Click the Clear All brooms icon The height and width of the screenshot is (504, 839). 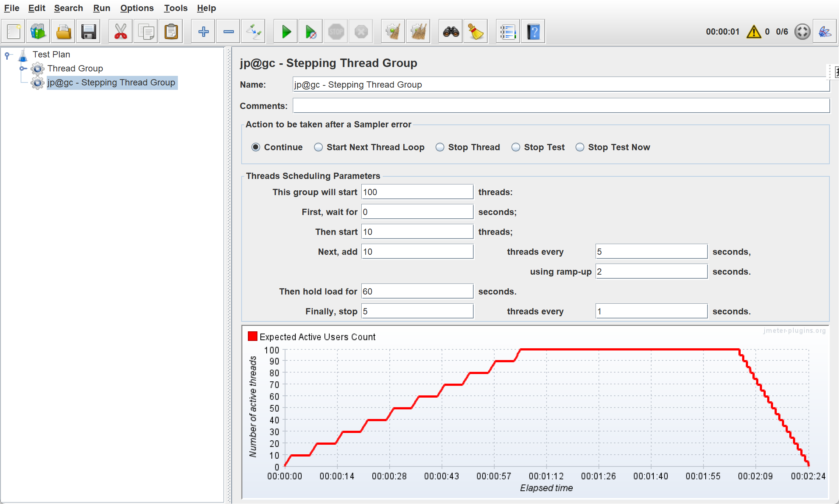pos(418,32)
